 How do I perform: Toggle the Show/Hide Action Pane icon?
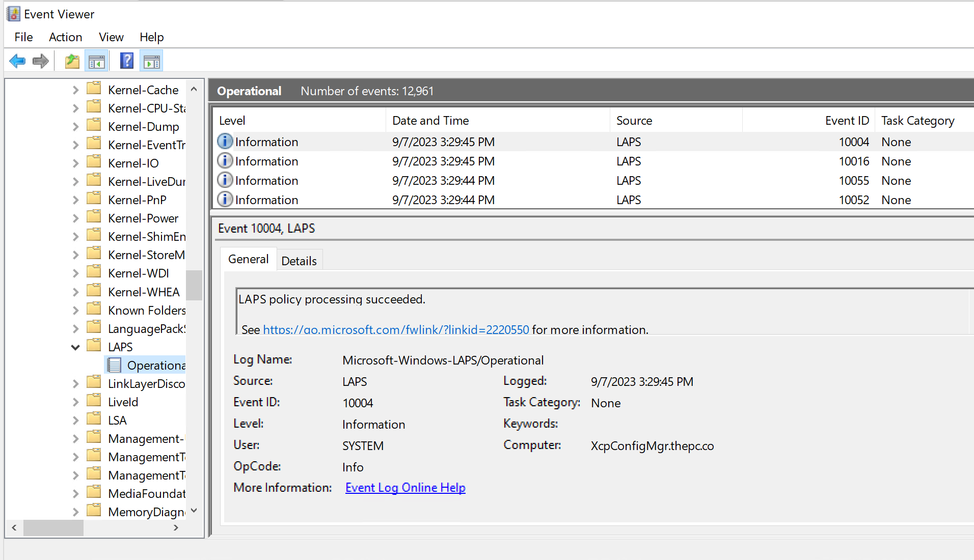151,62
